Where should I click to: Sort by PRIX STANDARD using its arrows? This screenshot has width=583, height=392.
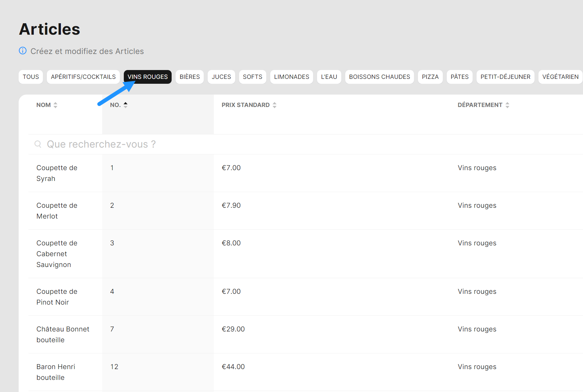[x=274, y=105]
